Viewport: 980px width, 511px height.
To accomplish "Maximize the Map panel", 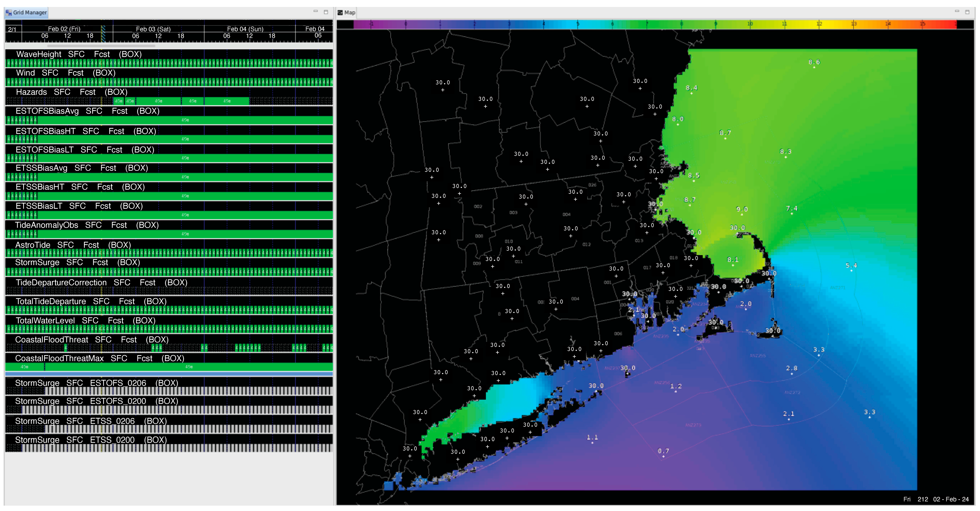I will click(x=967, y=12).
